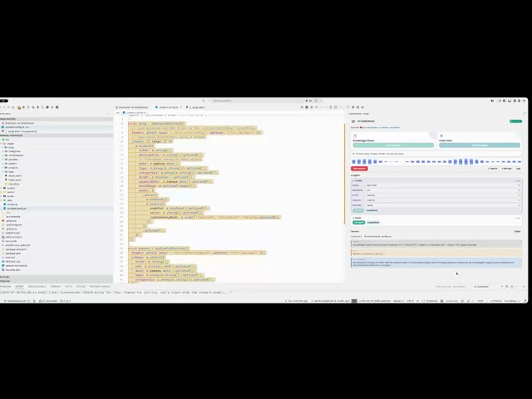Switch to the [...slug].astro editor tab
Image resolution: width=532 pixels, height=399 pixels.
point(195,107)
